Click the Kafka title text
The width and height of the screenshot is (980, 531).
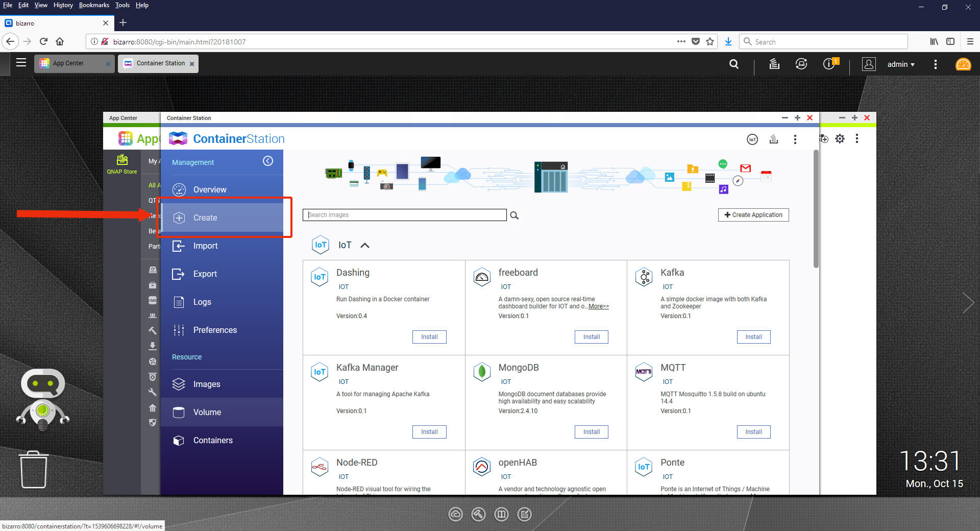672,273
